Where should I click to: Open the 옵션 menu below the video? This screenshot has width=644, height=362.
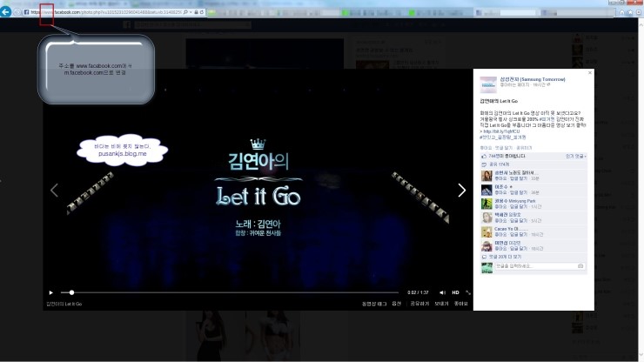pos(396,304)
